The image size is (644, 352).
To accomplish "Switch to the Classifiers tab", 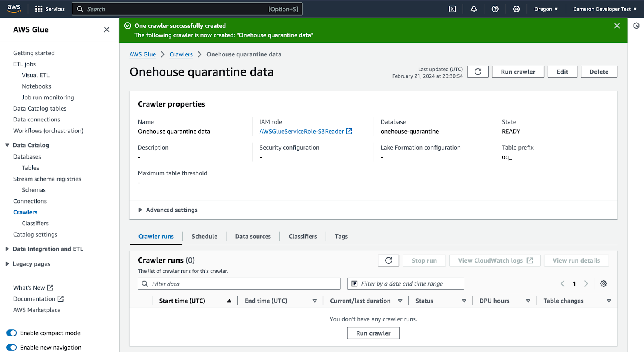I will coord(303,237).
